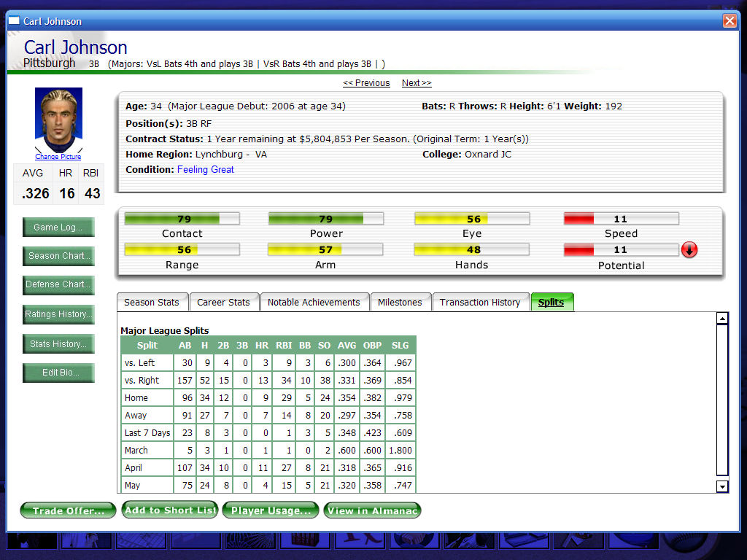This screenshot has width=747, height=560.
Task: Click the window icon in the title bar
Action: (x=14, y=20)
